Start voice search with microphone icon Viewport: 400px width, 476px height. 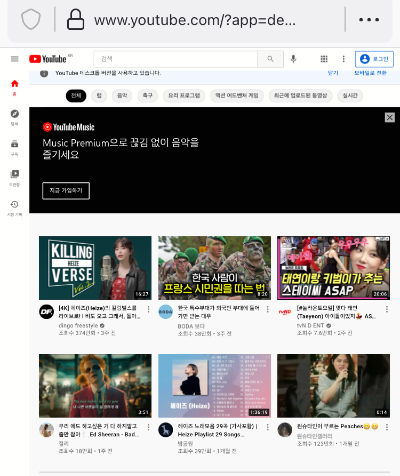coord(293,59)
